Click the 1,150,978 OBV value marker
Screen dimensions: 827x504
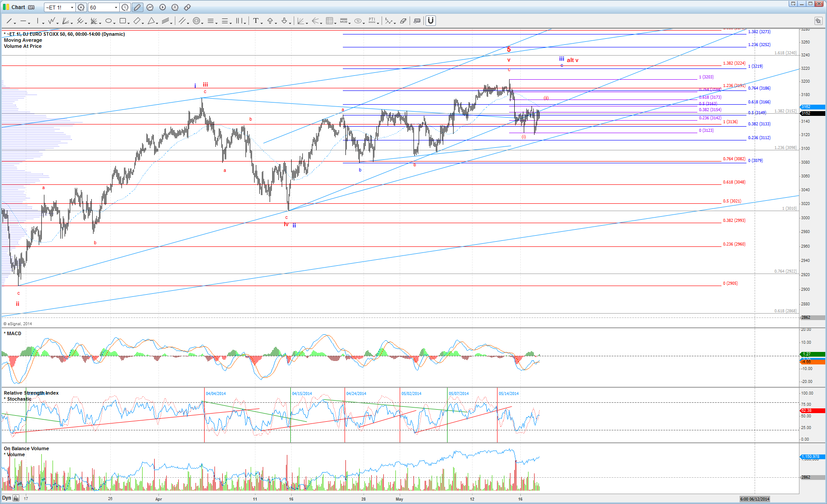click(812, 457)
